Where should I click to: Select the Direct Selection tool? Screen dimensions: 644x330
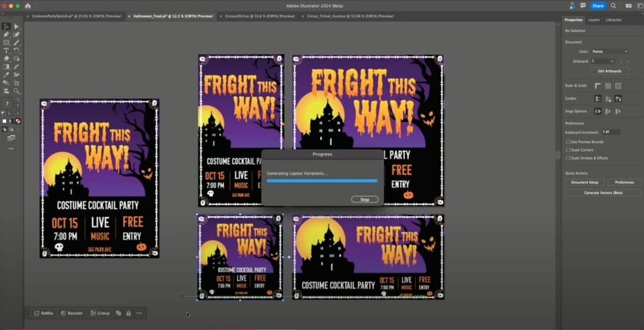pyautogui.click(x=16, y=26)
